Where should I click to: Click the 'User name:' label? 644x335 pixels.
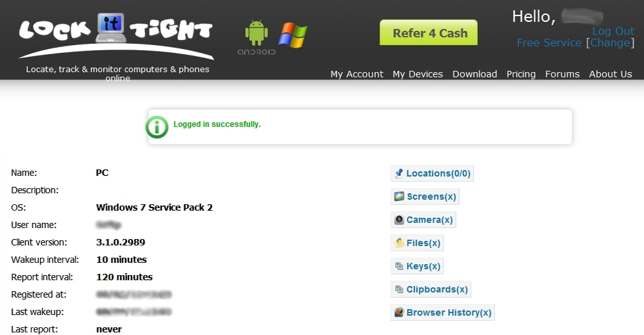coord(34,225)
